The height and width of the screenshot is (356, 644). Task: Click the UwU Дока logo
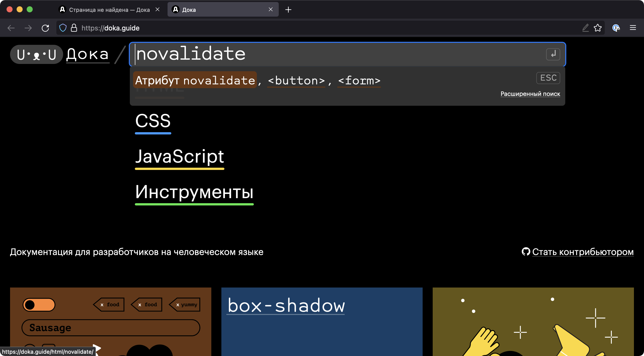(x=36, y=54)
